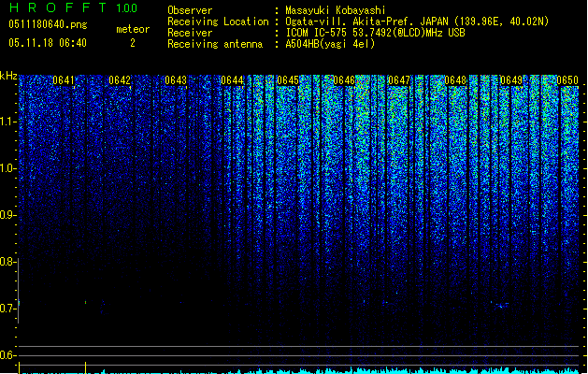Viewport: 588px width, 374px height.
Task: Click the 0648 time marker
Action: 455,80
